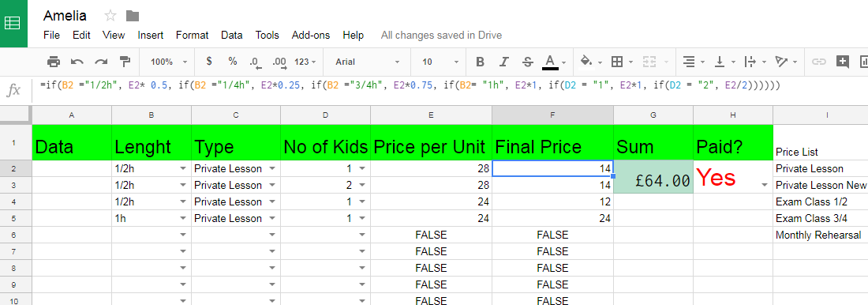
Task: Decrease decimal places
Action: tap(255, 62)
